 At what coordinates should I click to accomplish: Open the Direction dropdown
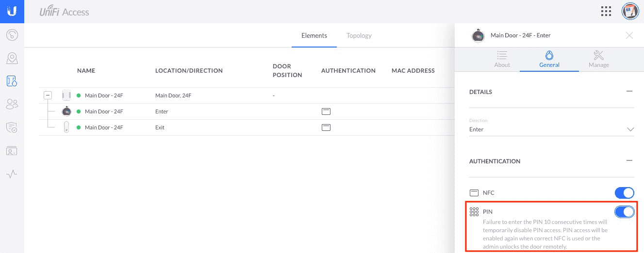(x=551, y=129)
